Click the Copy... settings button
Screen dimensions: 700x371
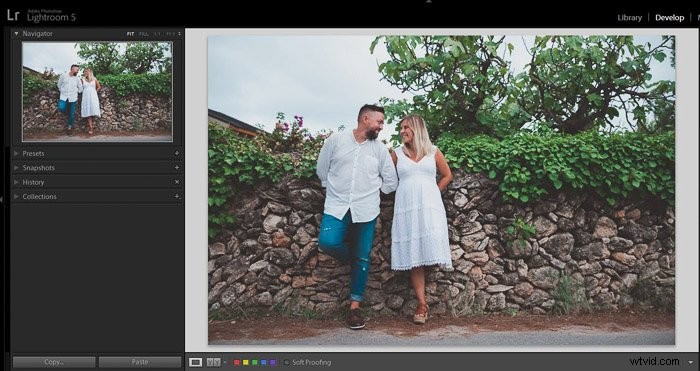(54, 362)
